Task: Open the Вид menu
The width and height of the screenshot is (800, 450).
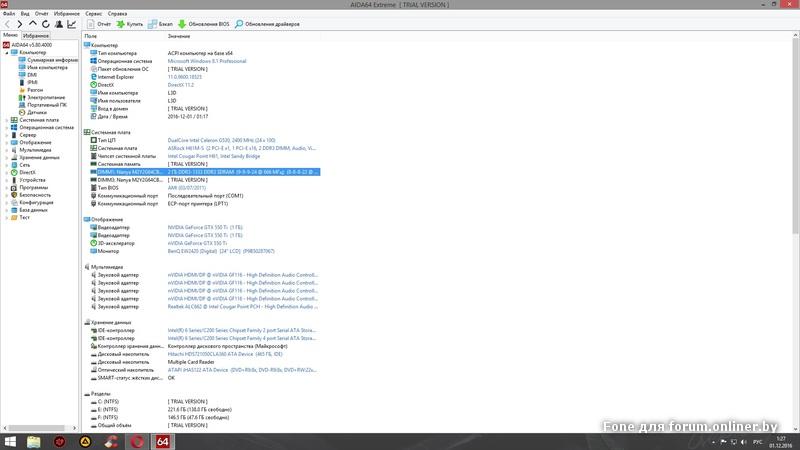Action: 25,14
